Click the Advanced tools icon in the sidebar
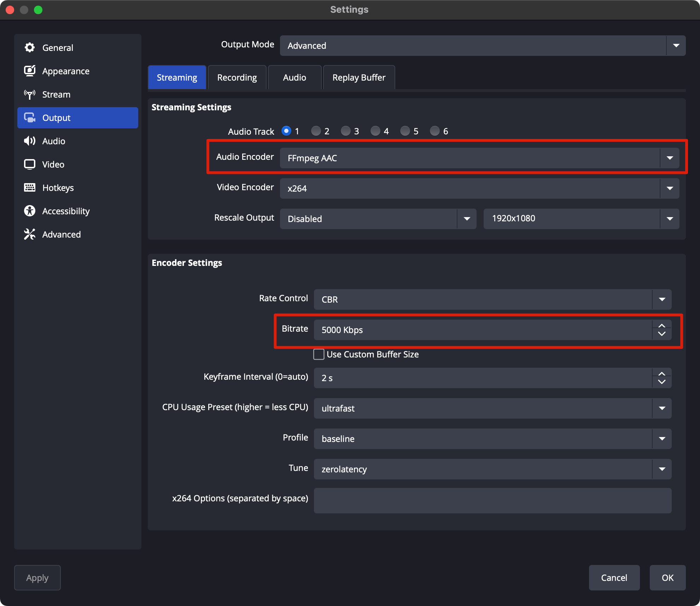The height and width of the screenshot is (606, 700). 30,234
